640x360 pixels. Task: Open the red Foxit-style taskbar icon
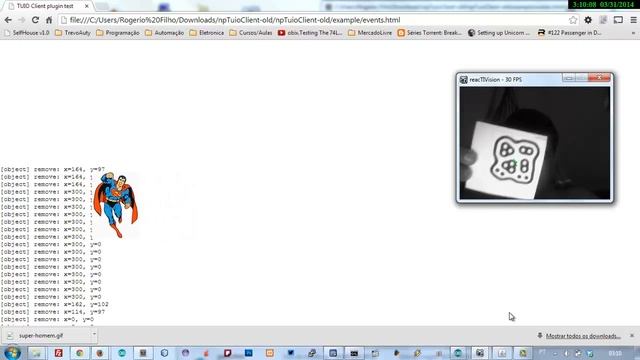[x=227, y=353]
